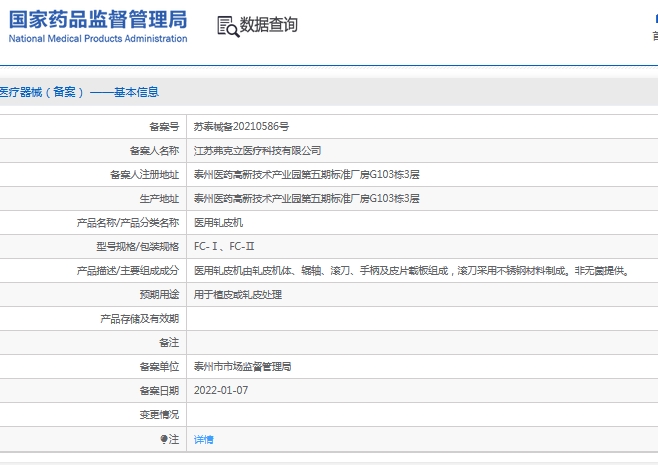This screenshot has height=465, width=658.
Task: Click the 型号规格/包装规格 label
Action: coord(138,246)
